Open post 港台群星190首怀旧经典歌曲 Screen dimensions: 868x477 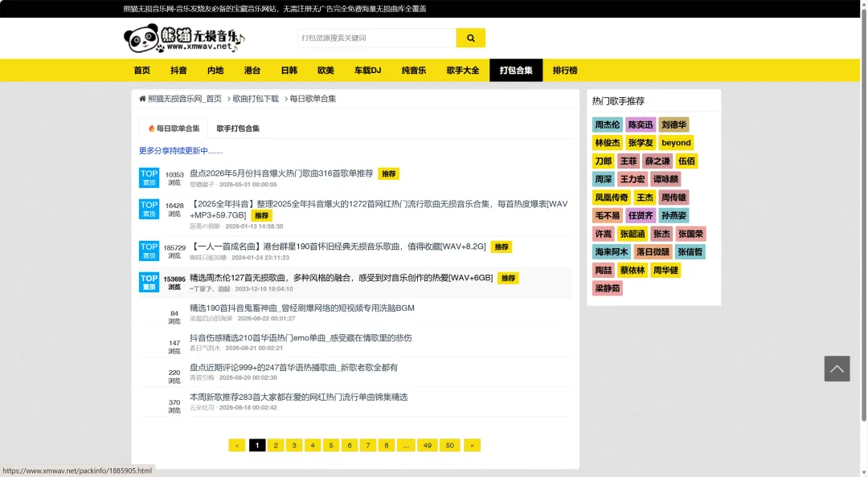click(338, 247)
